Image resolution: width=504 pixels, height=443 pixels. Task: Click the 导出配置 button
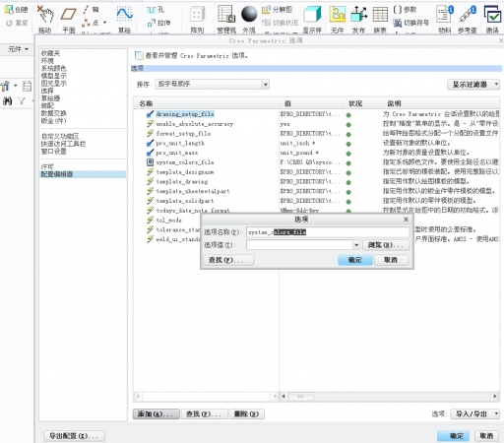(x=74, y=436)
